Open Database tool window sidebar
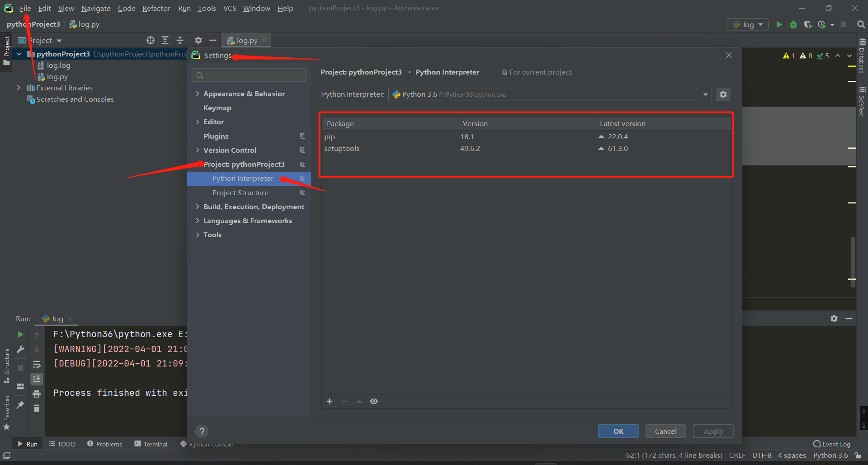The image size is (868, 465). (x=862, y=56)
